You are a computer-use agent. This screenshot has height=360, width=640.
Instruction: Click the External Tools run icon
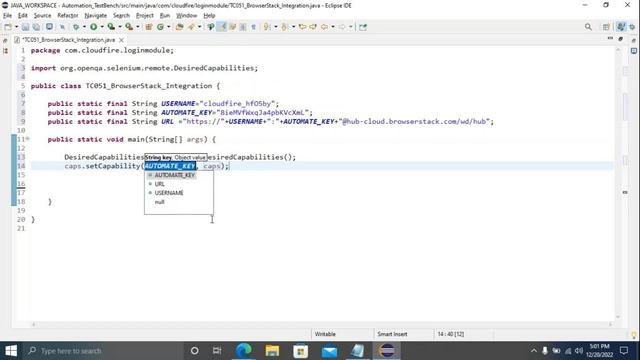pyautogui.click(x=129, y=27)
